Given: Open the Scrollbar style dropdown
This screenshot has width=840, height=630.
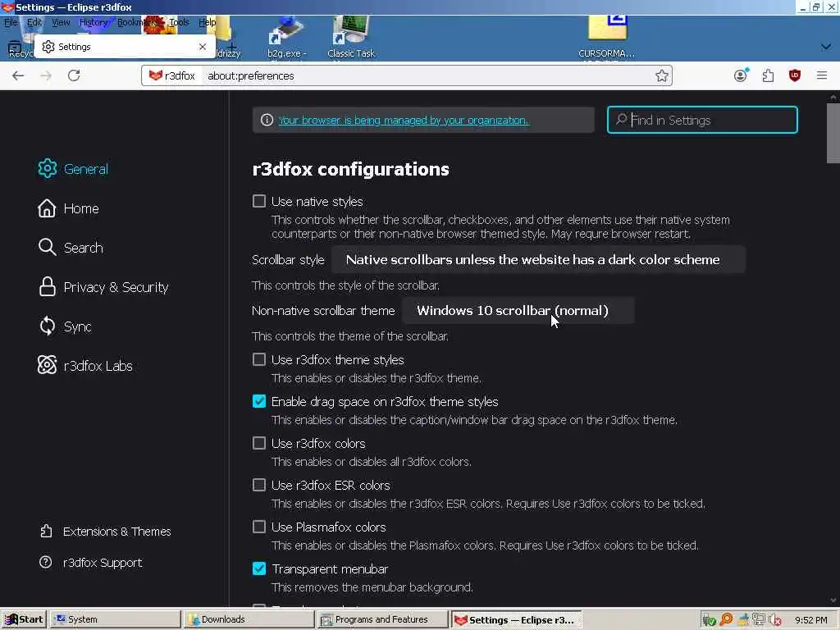Looking at the screenshot, I should (x=538, y=259).
